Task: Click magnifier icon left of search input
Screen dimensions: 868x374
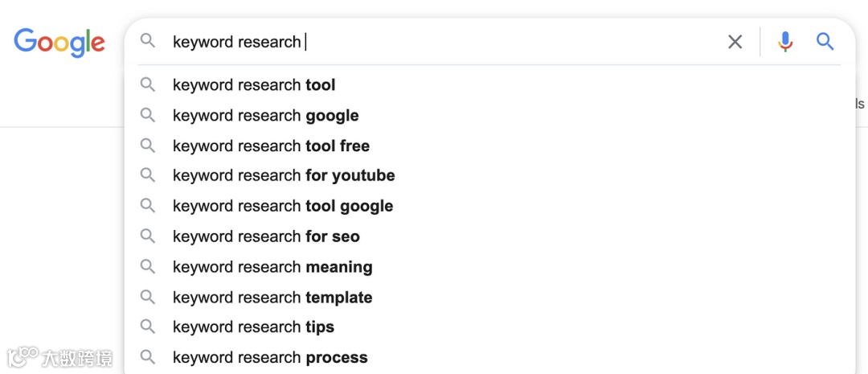Action: [147, 41]
